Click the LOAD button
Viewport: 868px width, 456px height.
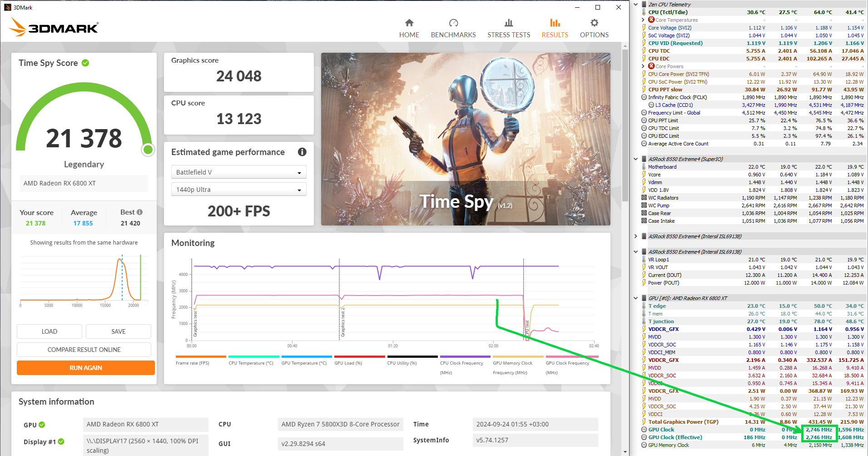[x=50, y=331]
